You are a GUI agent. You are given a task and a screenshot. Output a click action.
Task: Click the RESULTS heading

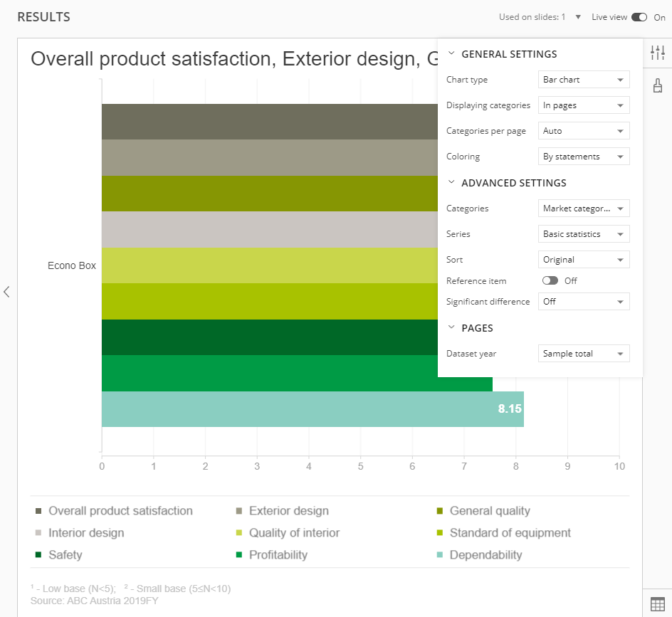pos(43,17)
